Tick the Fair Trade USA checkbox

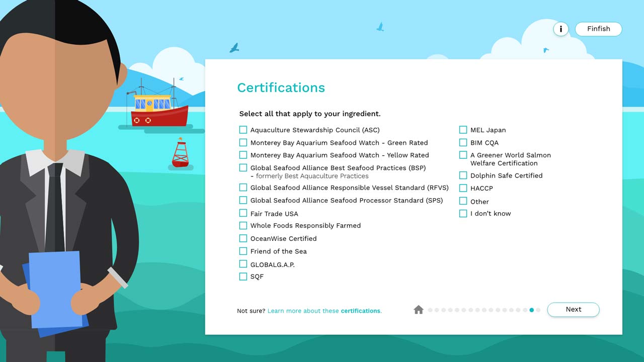243,213
